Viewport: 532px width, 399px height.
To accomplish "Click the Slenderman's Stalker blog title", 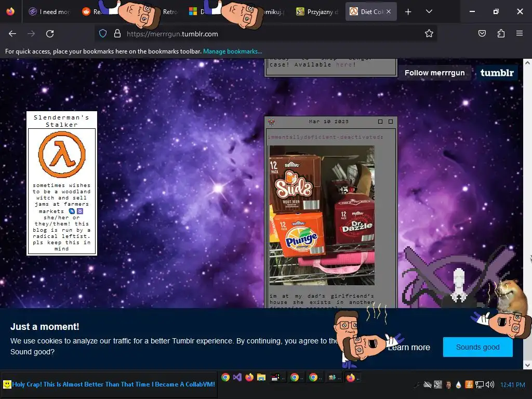I will 61,121.
